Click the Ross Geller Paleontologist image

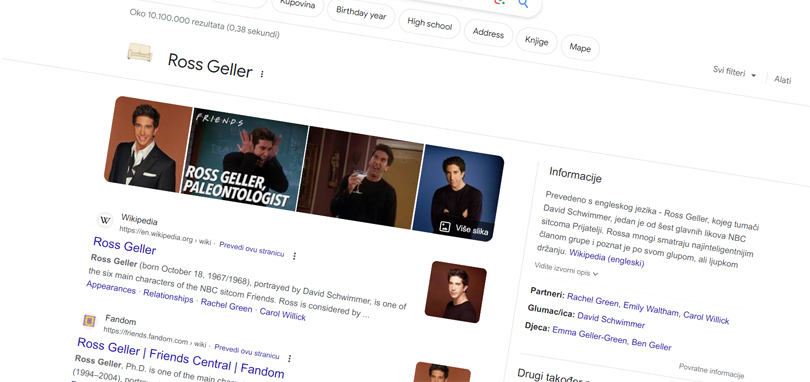click(x=245, y=159)
